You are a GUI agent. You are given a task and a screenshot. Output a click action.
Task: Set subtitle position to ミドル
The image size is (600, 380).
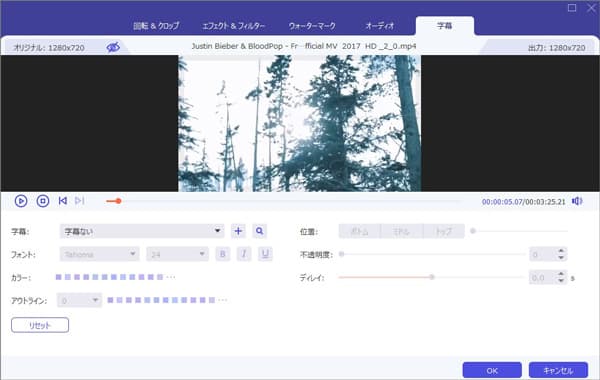(x=402, y=231)
